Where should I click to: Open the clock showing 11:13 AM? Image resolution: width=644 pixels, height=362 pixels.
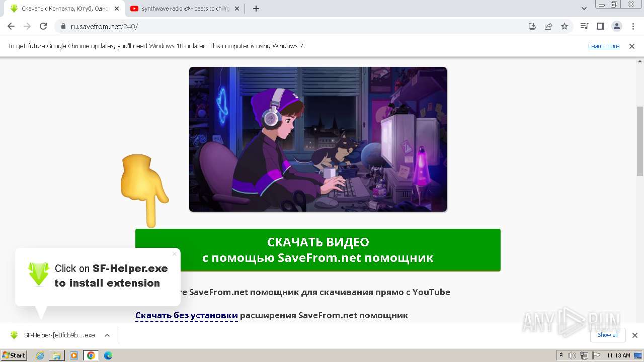pyautogui.click(x=618, y=355)
